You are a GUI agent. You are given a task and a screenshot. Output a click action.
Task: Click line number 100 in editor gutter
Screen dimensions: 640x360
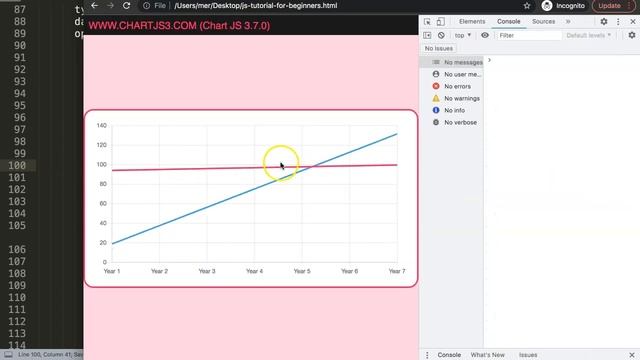[x=17, y=165]
